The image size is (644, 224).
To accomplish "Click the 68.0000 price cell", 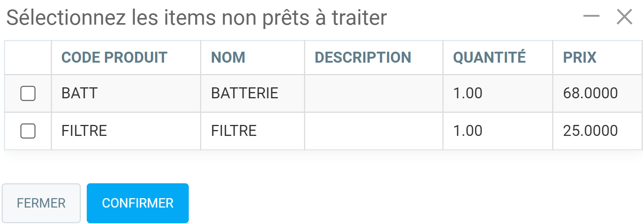I will (x=590, y=93).
